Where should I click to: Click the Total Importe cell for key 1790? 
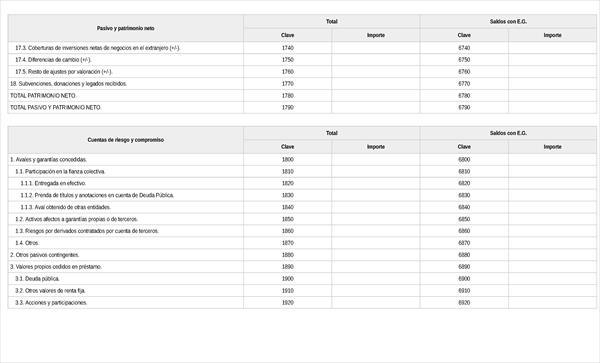(x=376, y=107)
